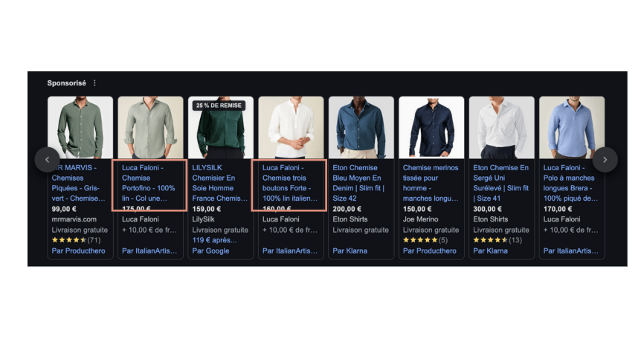
Task: Click the star rating with (5) reviews
Action: point(425,240)
